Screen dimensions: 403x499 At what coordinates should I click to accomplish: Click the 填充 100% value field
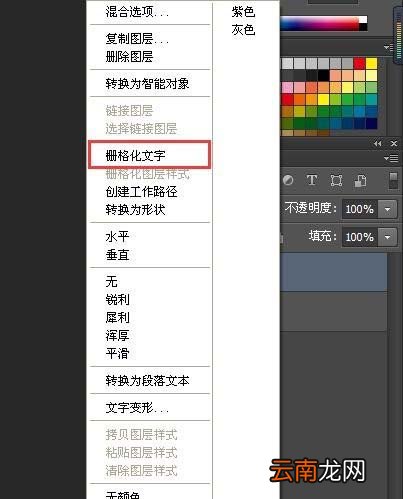click(x=360, y=237)
